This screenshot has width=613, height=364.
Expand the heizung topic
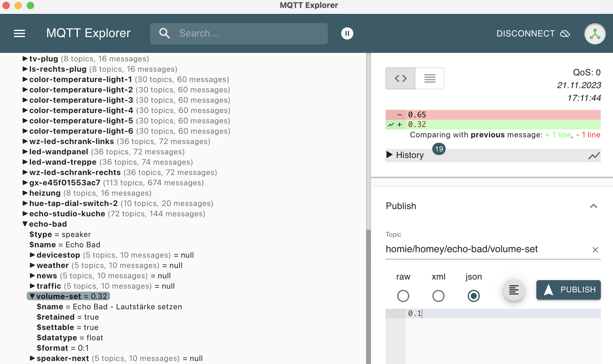[x=25, y=193]
